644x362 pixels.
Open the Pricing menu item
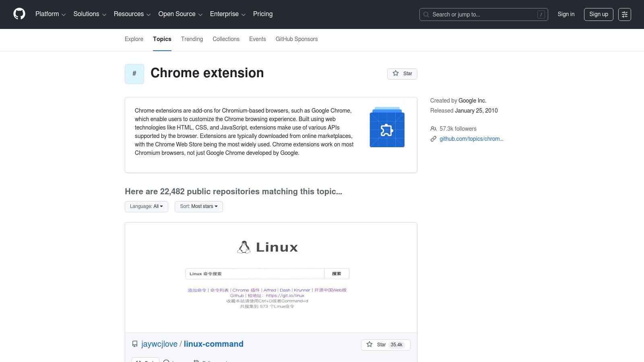coord(262,14)
